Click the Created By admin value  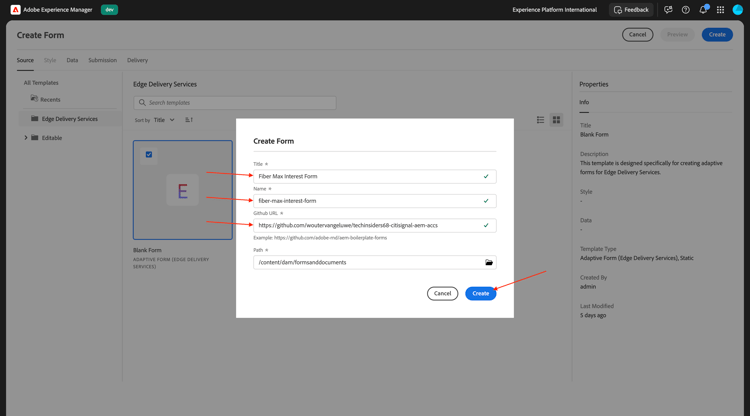pos(588,287)
